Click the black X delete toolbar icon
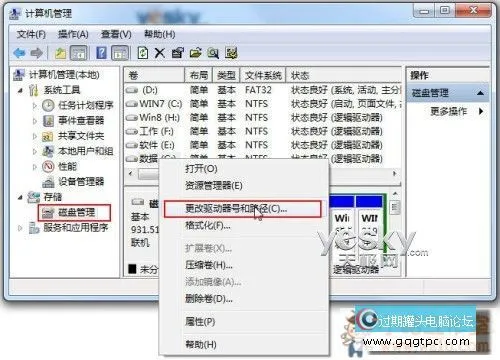The height and width of the screenshot is (360, 500). [x=160, y=53]
